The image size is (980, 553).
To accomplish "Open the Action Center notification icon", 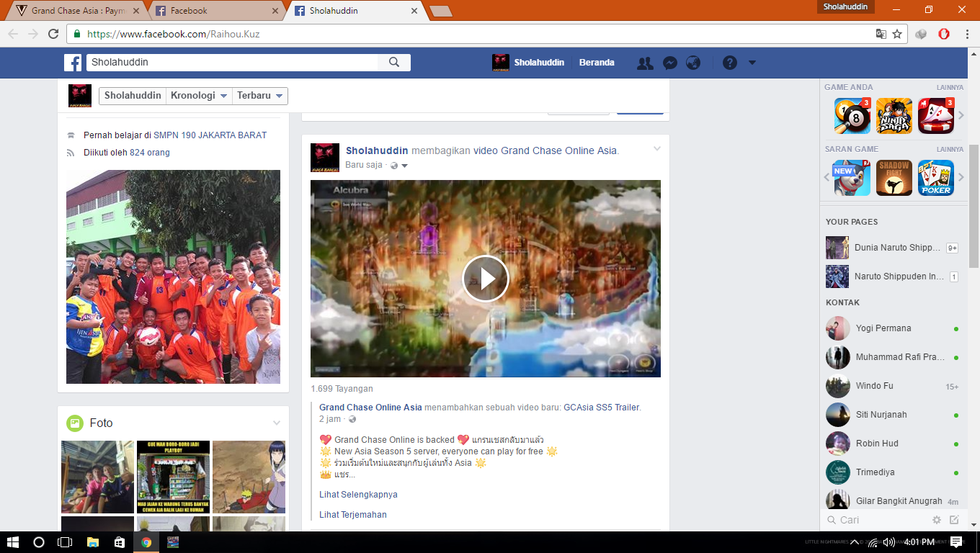I will point(956,542).
